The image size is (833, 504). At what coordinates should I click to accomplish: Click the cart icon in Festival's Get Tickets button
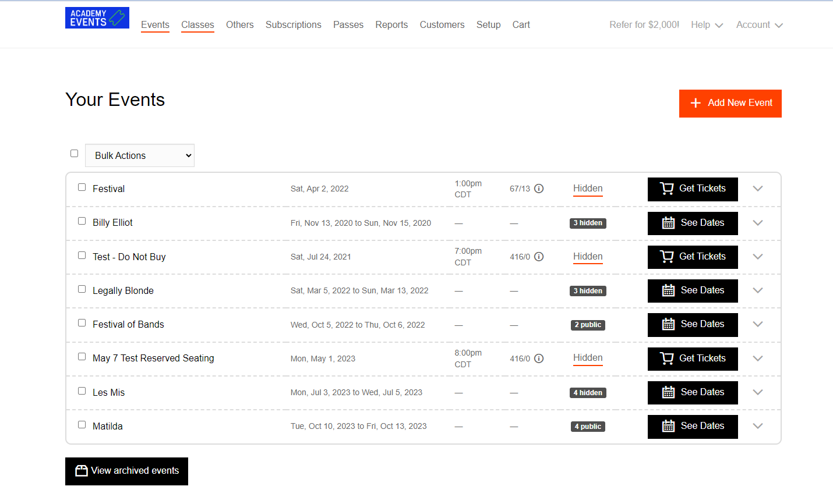[667, 189]
